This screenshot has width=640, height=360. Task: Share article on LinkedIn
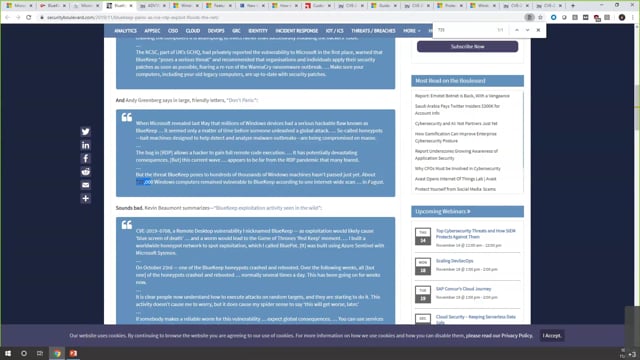point(85,145)
